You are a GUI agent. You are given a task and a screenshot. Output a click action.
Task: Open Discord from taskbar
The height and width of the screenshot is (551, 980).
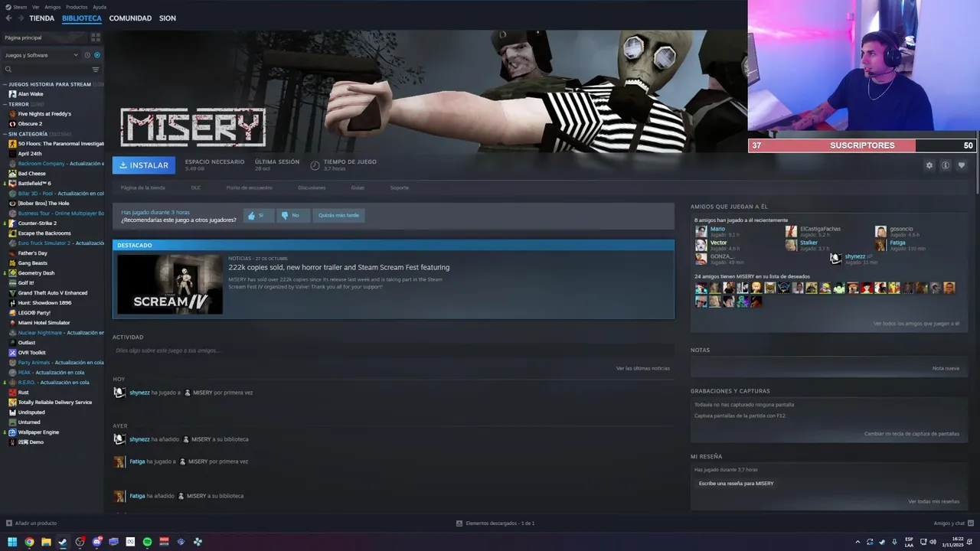point(96,542)
